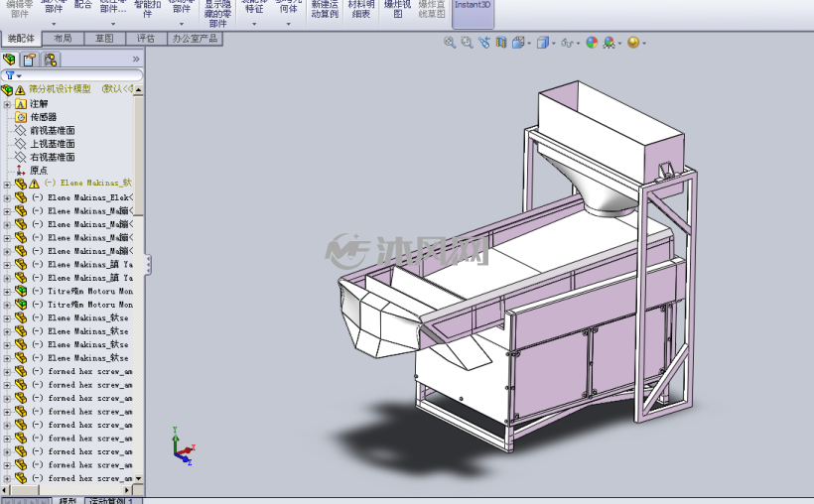Click the Hide/Show Items glasses icon
The height and width of the screenshot is (504, 814).
[567, 43]
